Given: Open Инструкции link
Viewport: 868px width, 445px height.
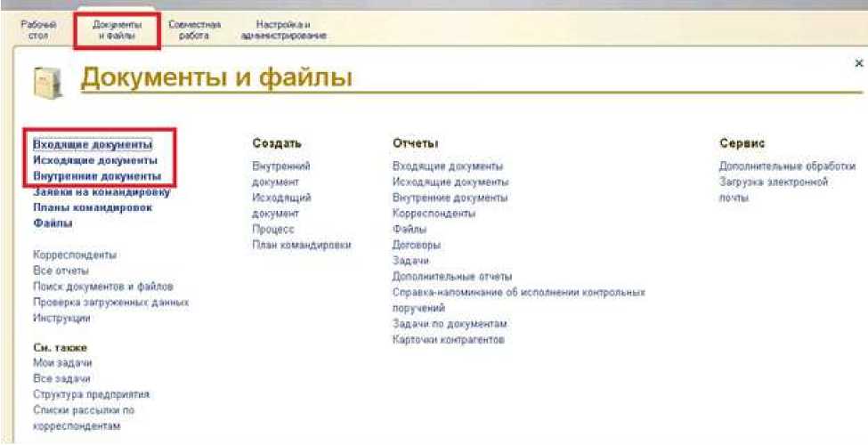Looking at the screenshot, I should (61, 319).
